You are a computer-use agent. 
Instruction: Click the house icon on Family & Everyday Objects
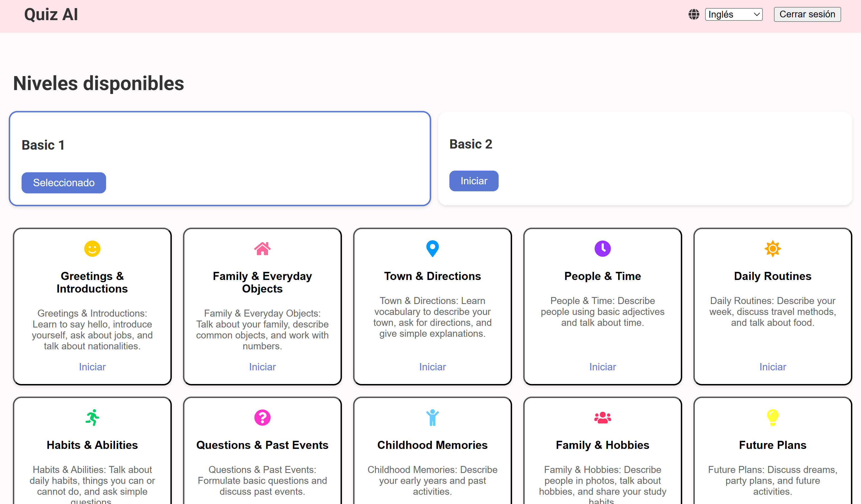tap(262, 249)
